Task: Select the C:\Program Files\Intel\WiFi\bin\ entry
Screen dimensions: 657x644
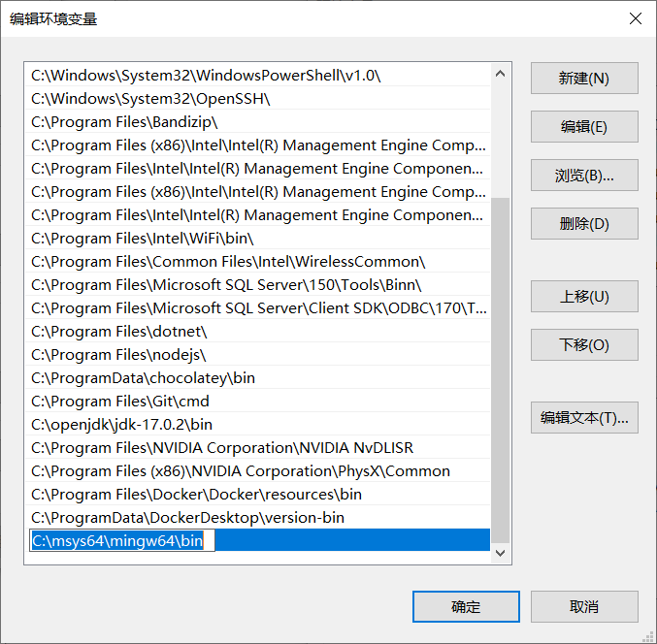Action: (x=257, y=239)
